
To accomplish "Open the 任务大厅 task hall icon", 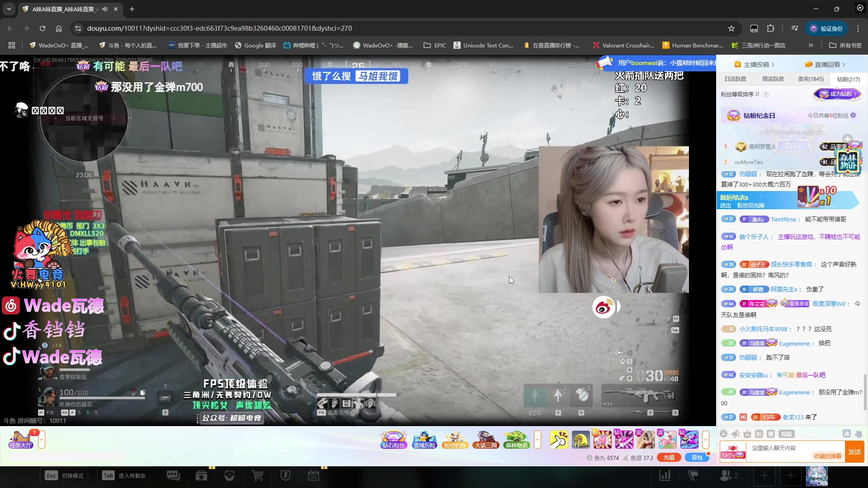I will pyautogui.click(x=20, y=439).
